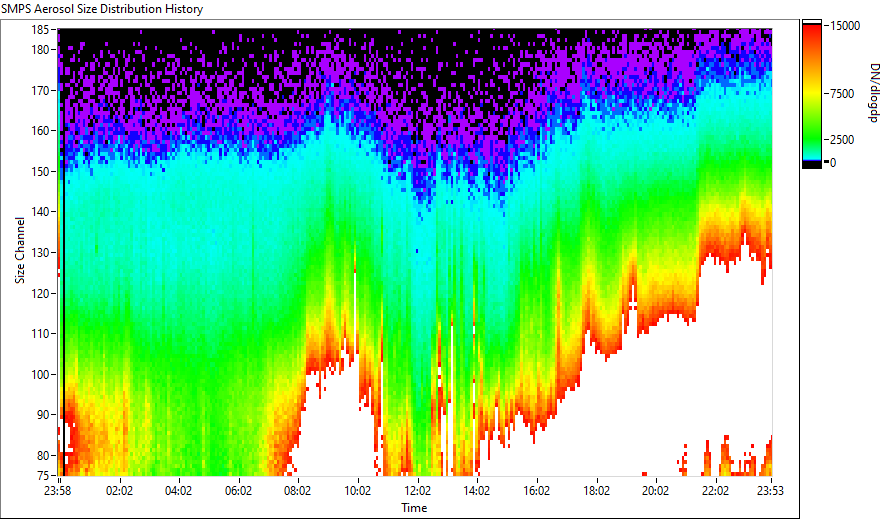Viewport: 884px width, 519px height.
Task: Click the 130 size channel label
Action: click(42, 252)
